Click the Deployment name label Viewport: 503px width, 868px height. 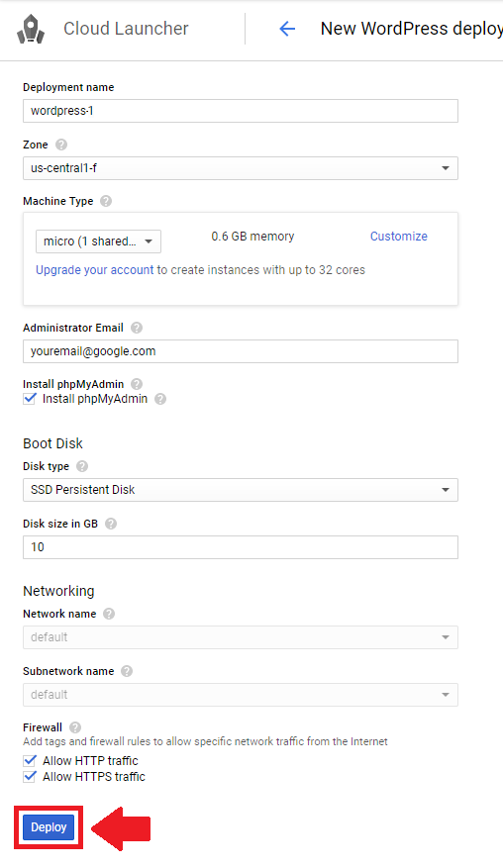pos(68,87)
